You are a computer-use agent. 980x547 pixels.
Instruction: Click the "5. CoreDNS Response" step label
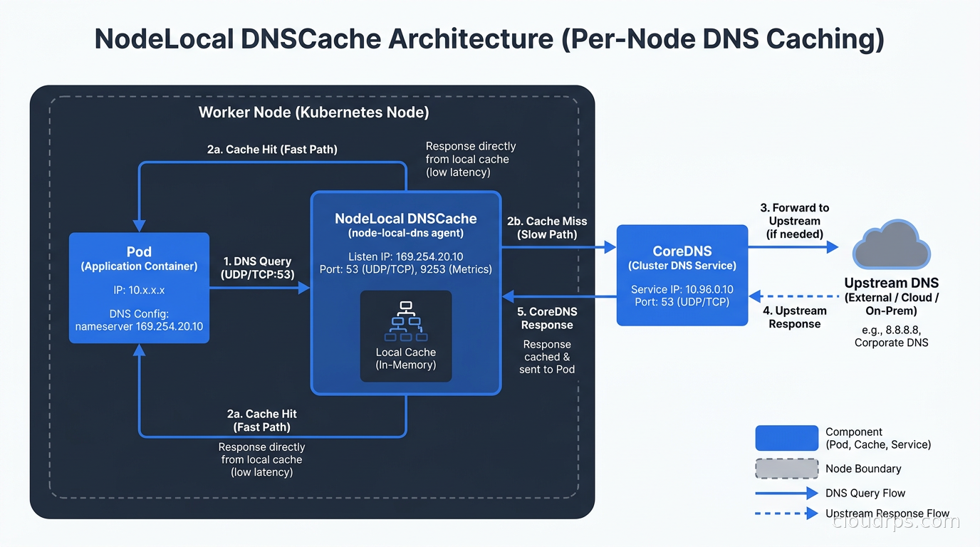coord(547,318)
